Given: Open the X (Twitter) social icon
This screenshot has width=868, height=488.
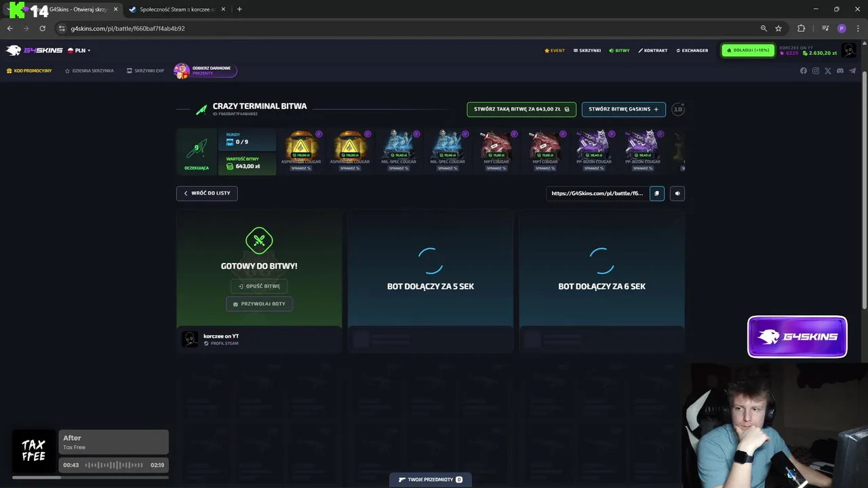Looking at the screenshot, I should [827, 70].
